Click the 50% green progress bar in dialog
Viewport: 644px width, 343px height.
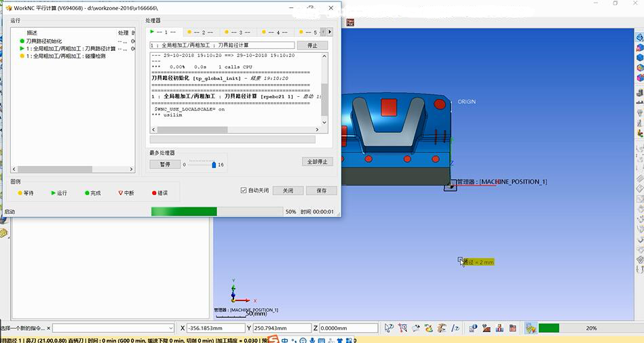tap(216, 211)
